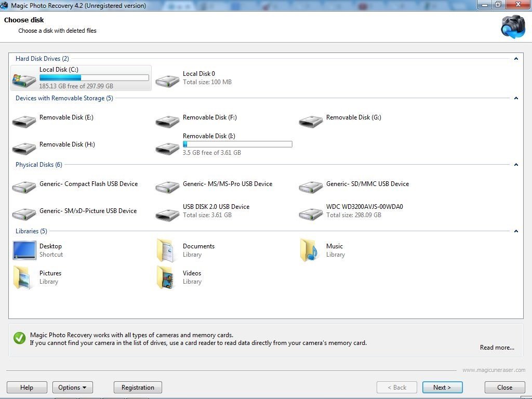Click the green checkmark info icon

pyautogui.click(x=20, y=338)
